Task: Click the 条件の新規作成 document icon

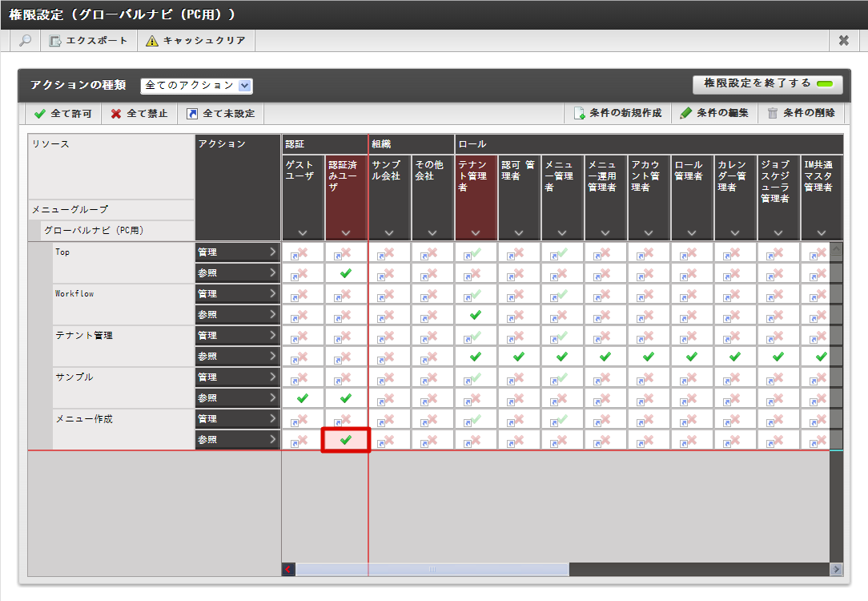Action: click(579, 114)
